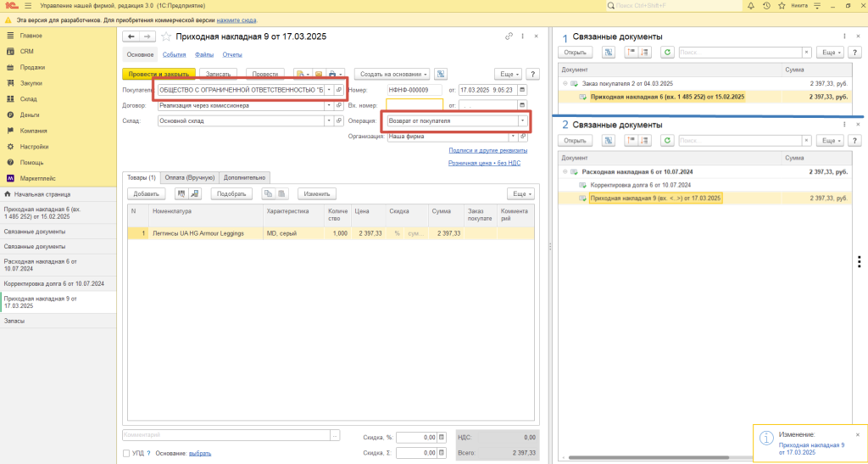Click Добавить button in goods table
Image resolution: width=868 pixels, height=464 pixels.
click(147, 193)
